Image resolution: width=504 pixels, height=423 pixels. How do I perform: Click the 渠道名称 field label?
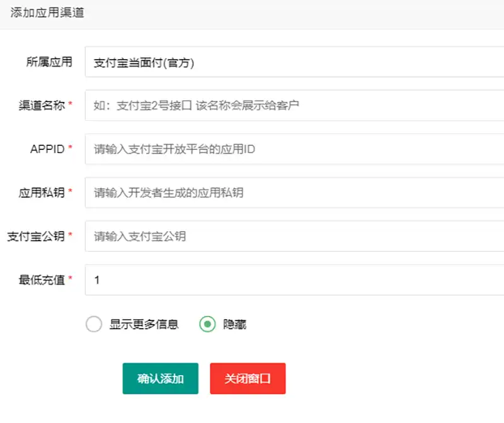coord(42,106)
